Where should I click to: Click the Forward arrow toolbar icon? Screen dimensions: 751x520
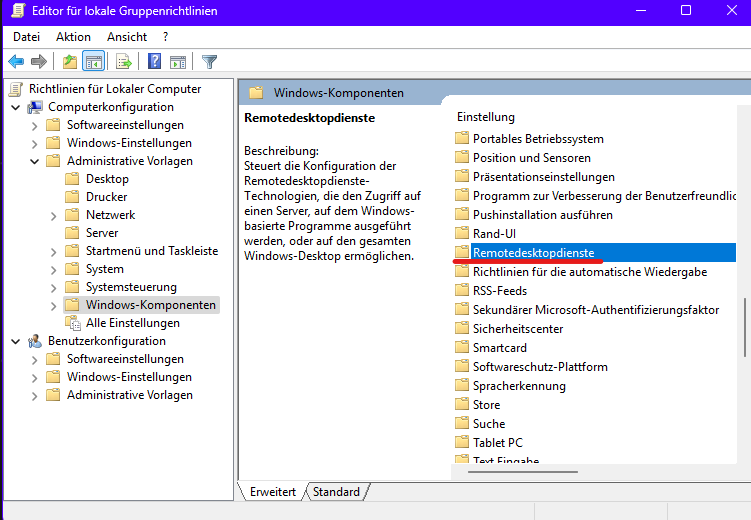tap(39, 61)
